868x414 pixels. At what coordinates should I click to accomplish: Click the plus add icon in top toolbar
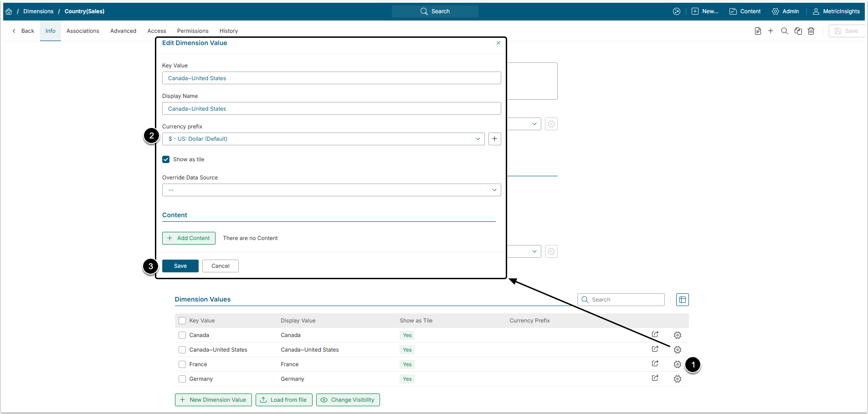[770, 31]
